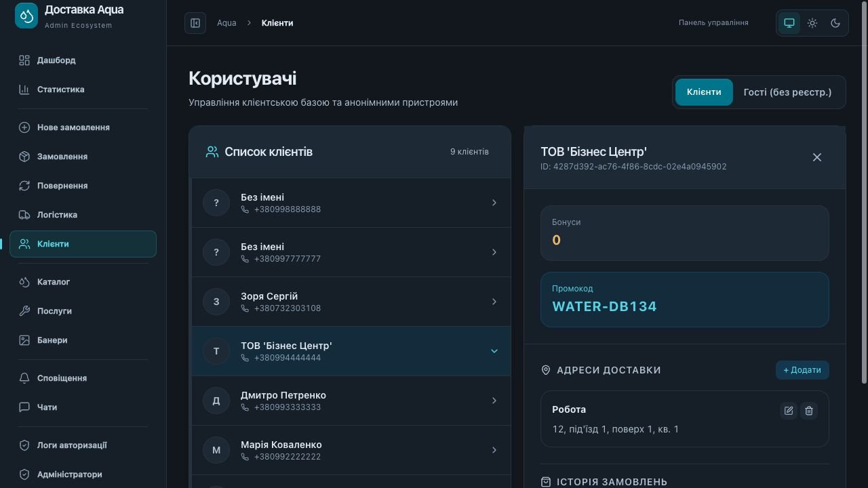Click the Адміністратори shield icon
Viewport: 868px width, 488px height.
click(24, 474)
